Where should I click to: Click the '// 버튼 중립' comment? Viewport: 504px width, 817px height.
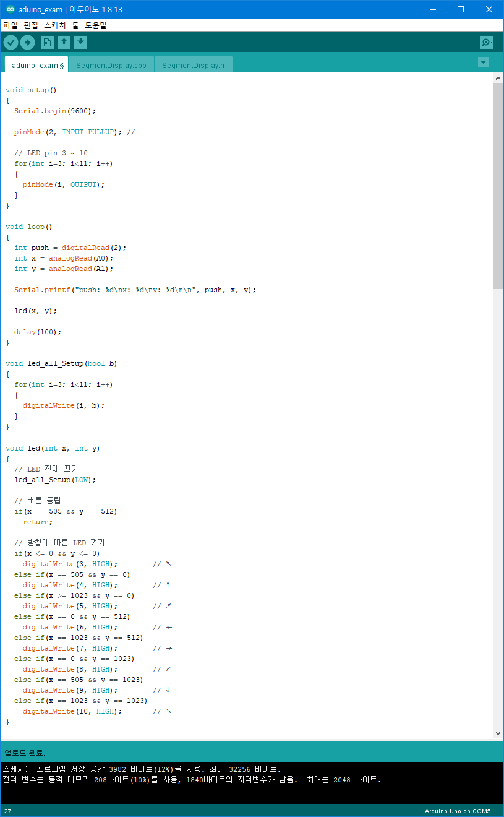click(38, 500)
